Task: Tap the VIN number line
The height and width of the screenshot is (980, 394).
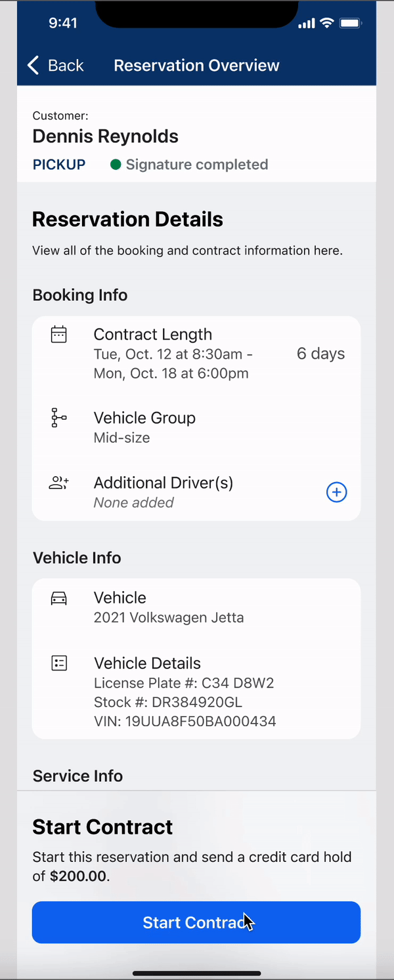Action: pos(185,722)
